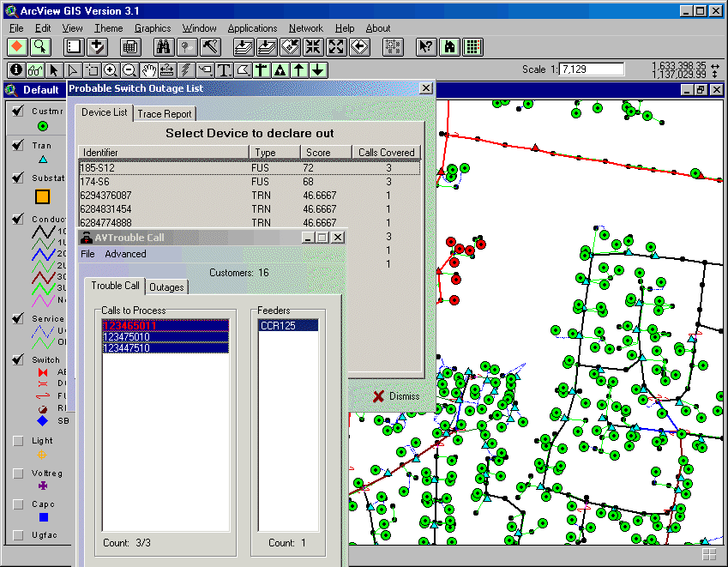Image resolution: width=728 pixels, height=567 pixels.
Task: Toggle the Substat theme checkbox
Action: tap(18, 178)
